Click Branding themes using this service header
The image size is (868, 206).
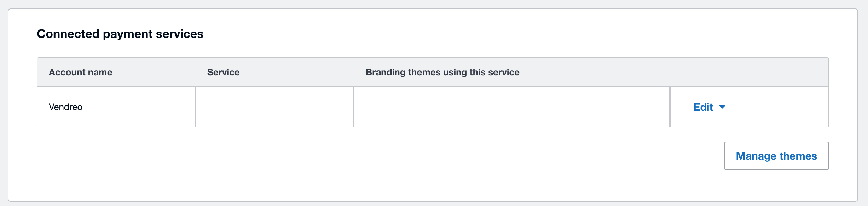pos(442,72)
